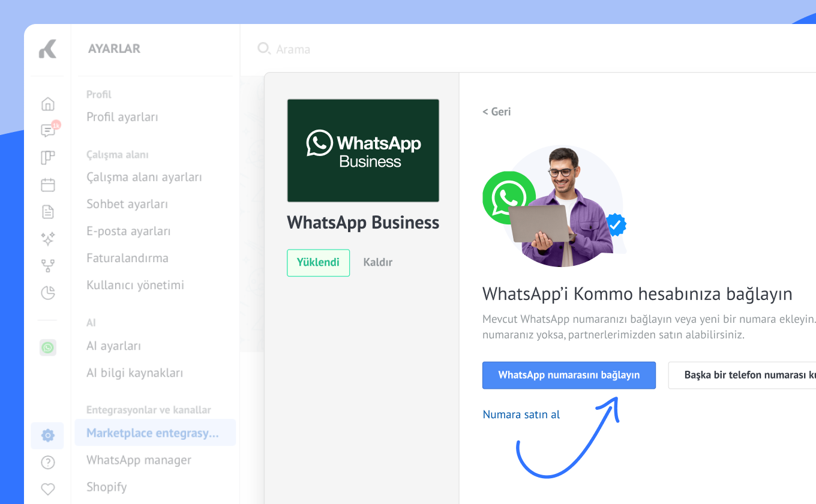Select Profil ayarları menu item
816x504 pixels.
pos(122,117)
